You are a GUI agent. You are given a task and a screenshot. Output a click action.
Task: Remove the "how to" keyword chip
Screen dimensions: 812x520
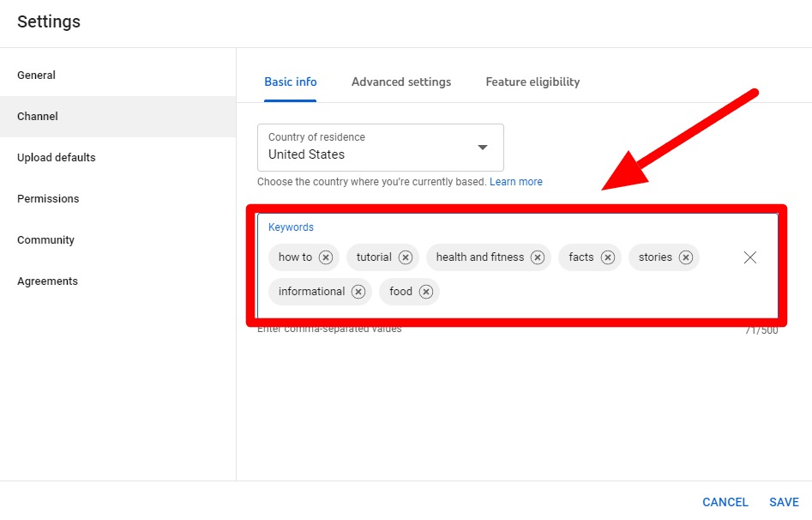pos(326,257)
